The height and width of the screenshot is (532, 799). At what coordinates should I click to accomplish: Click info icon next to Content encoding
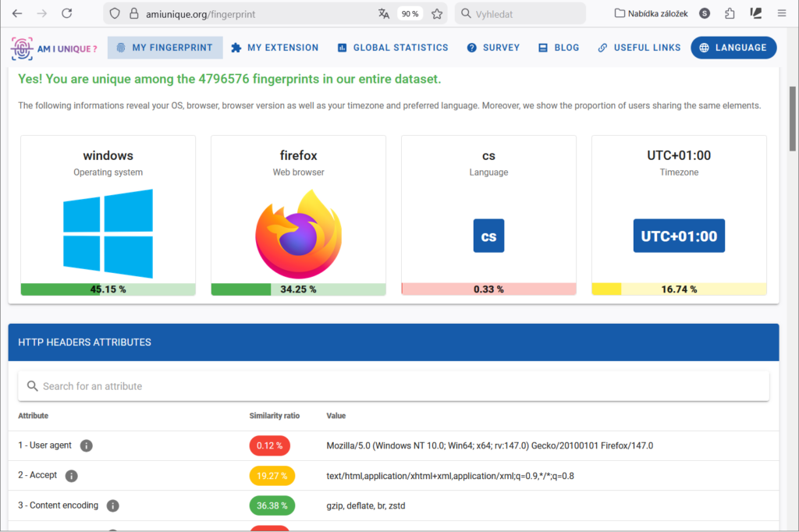point(113,505)
